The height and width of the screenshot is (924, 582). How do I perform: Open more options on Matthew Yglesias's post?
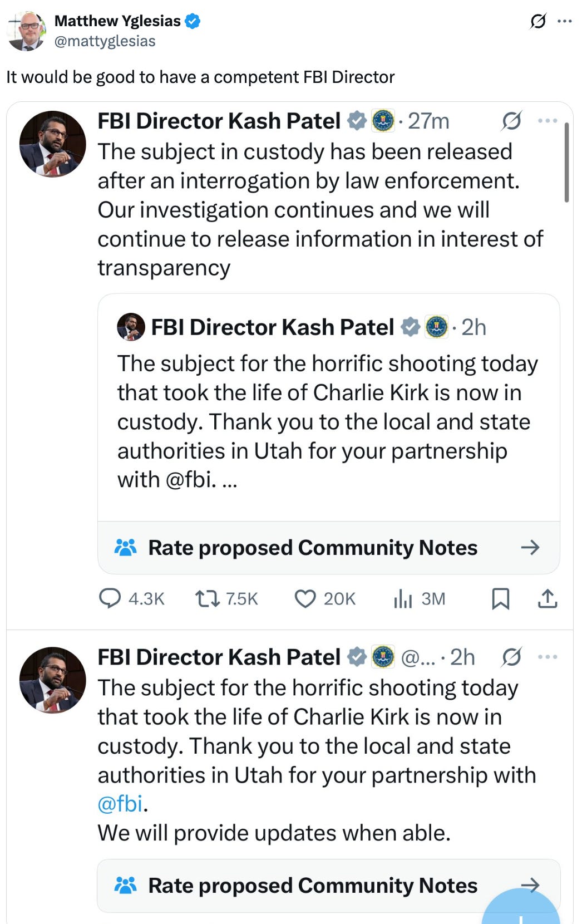(564, 21)
